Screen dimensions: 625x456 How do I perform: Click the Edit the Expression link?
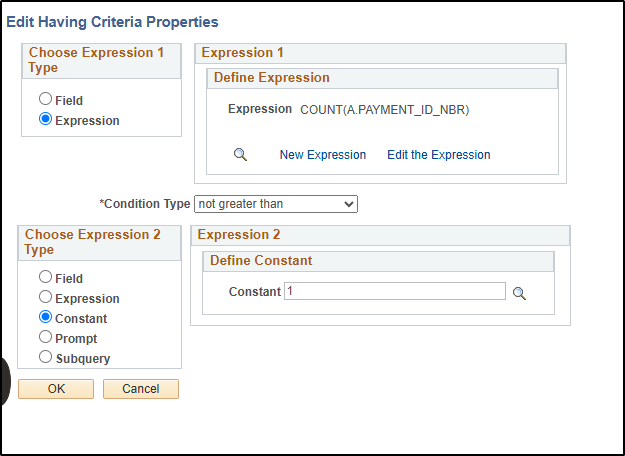(439, 155)
